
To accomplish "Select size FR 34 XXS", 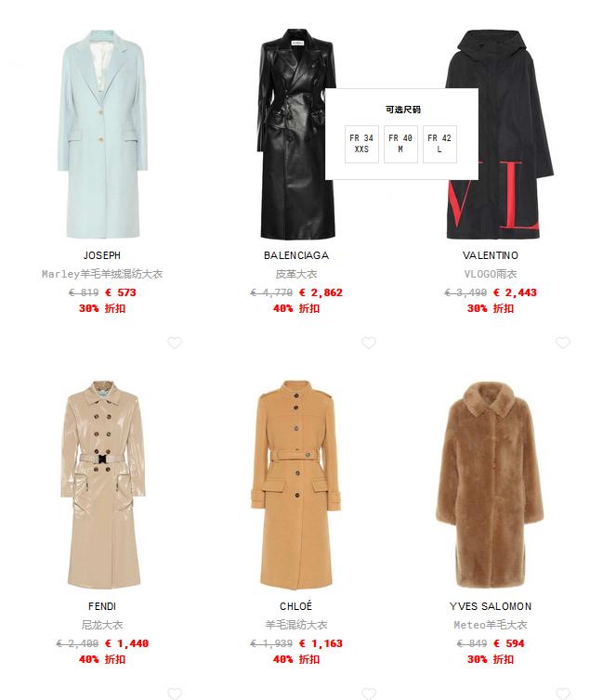I will click(361, 144).
